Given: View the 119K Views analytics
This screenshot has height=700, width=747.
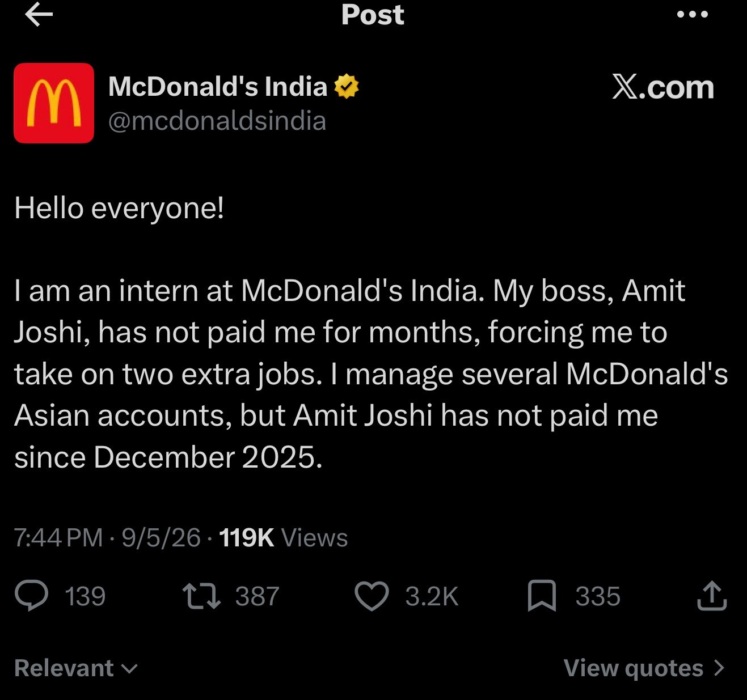Looking at the screenshot, I should [x=283, y=537].
